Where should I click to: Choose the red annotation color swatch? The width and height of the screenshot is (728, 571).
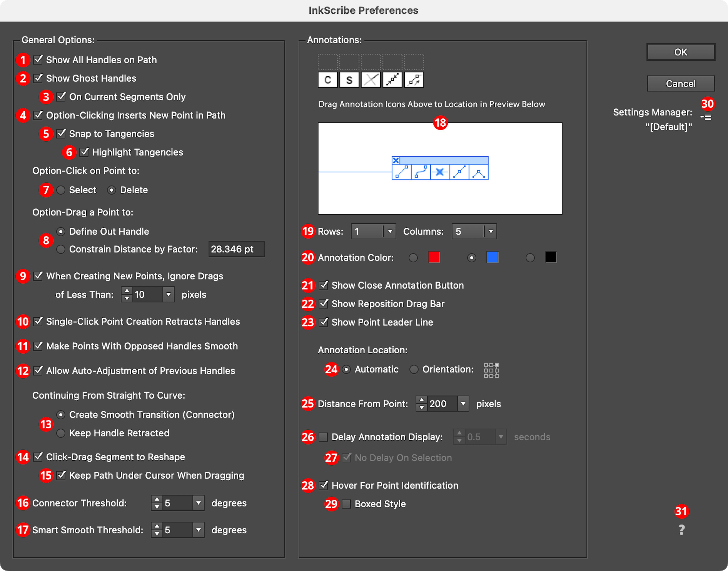click(433, 257)
